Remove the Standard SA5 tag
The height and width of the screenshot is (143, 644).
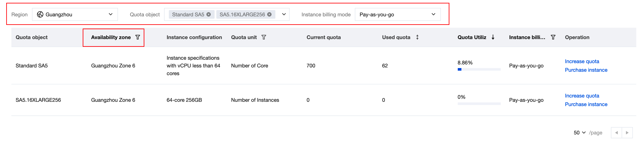point(209,15)
